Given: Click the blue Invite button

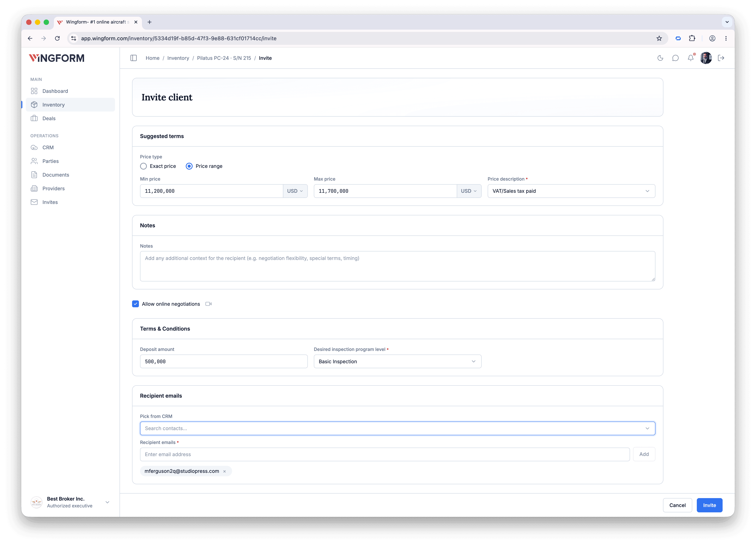Looking at the screenshot, I should click(x=709, y=505).
